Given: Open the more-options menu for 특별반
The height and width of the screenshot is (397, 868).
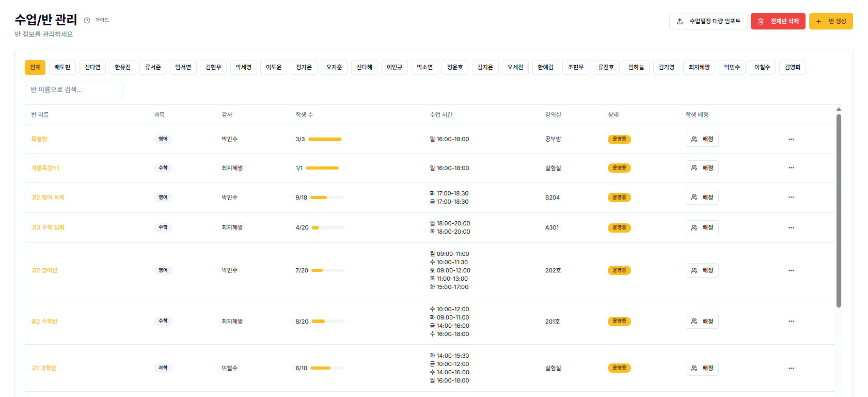Looking at the screenshot, I should click(x=791, y=139).
